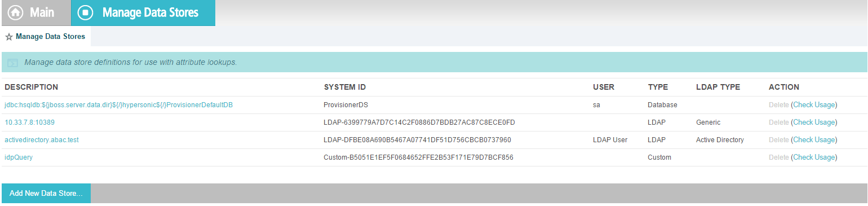Add New Data Store button
This screenshot has height=206, width=868.
[x=46, y=193]
